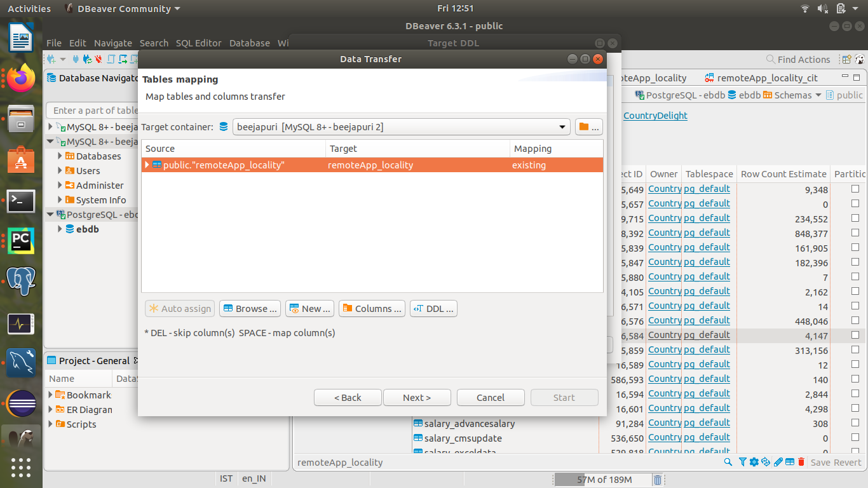Apply a filter using the funnel icon

click(x=742, y=463)
